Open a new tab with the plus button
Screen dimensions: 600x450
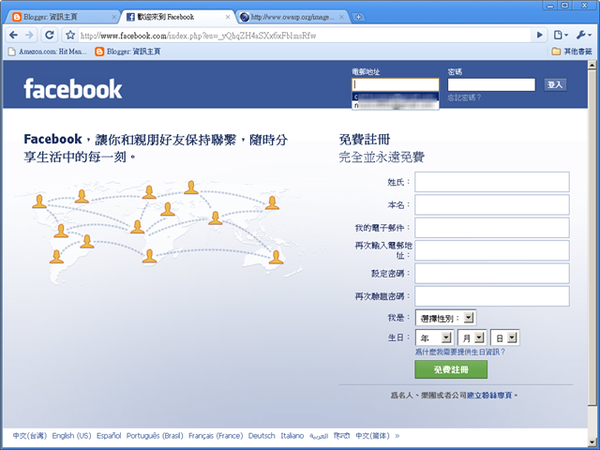click(x=358, y=17)
